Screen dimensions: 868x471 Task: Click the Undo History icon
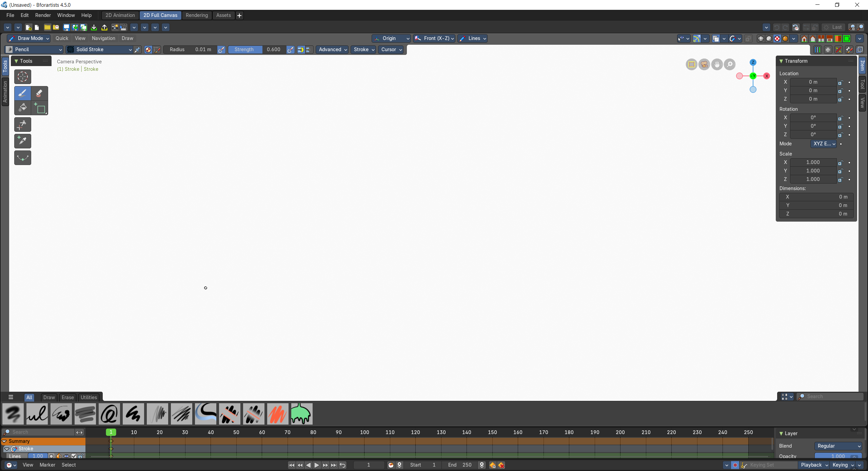(795, 27)
